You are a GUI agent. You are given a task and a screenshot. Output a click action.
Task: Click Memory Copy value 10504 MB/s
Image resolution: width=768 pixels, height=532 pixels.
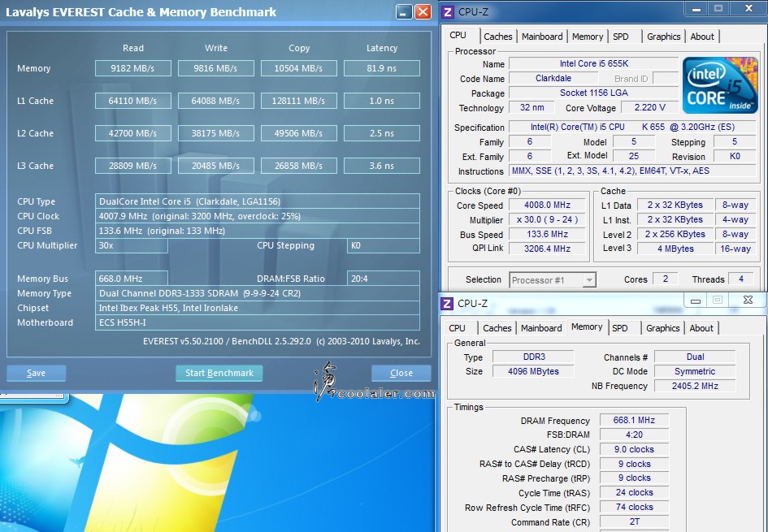(x=298, y=68)
